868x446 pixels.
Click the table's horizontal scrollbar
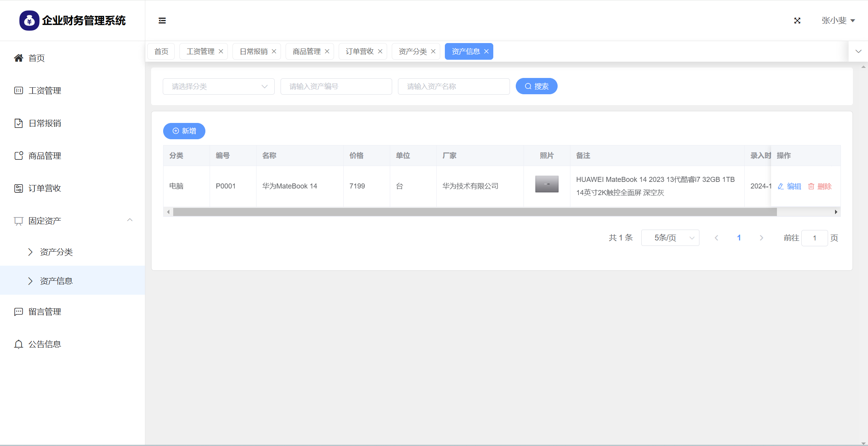pyautogui.click(x=475, y=212)
